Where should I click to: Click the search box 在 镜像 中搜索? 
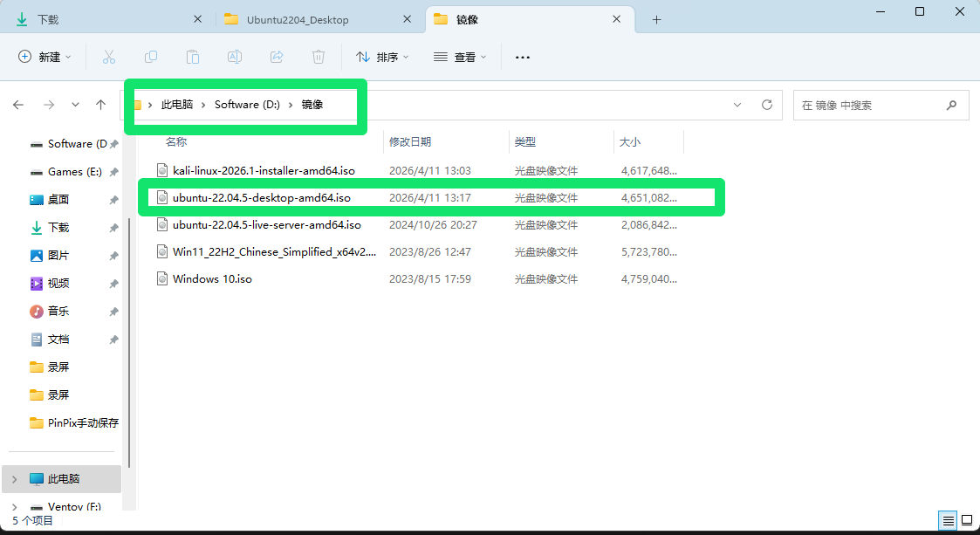868,105
